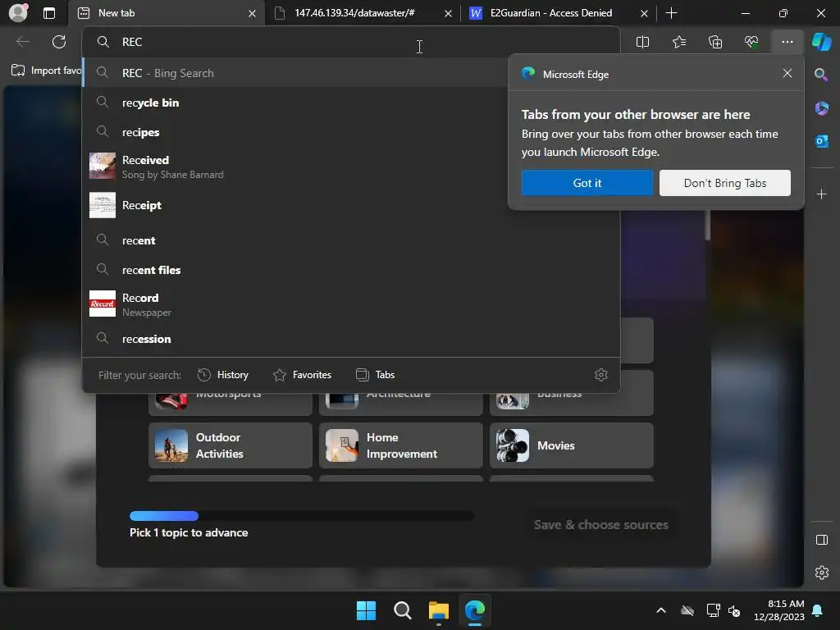Choose the recent files suggestion
Image resolution: width=840 pixels, height=630 pixels.
351,270
